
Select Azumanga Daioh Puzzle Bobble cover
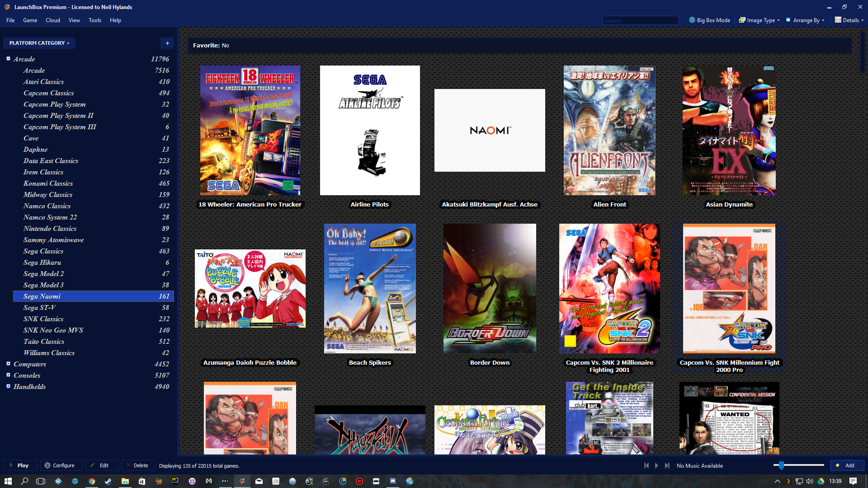[x=250, y=288]
